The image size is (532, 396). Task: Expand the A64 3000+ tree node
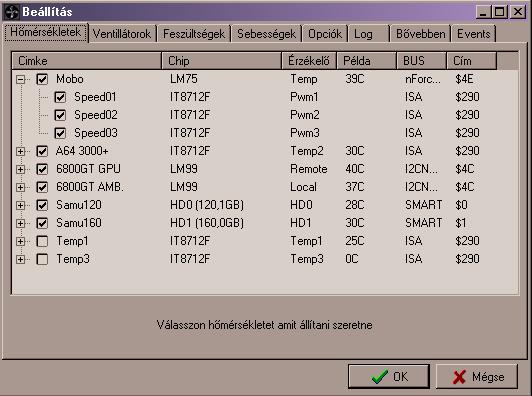click(x=21, y=151)
